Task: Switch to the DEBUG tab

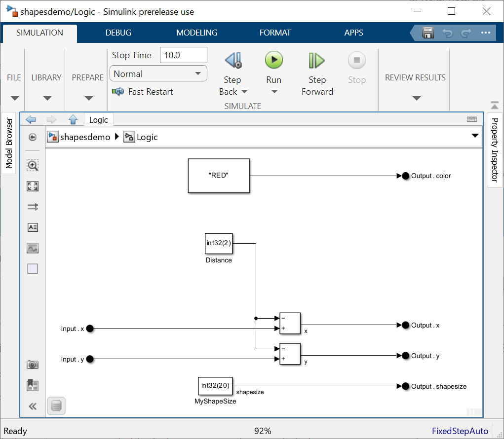Action: coord(118,33)
